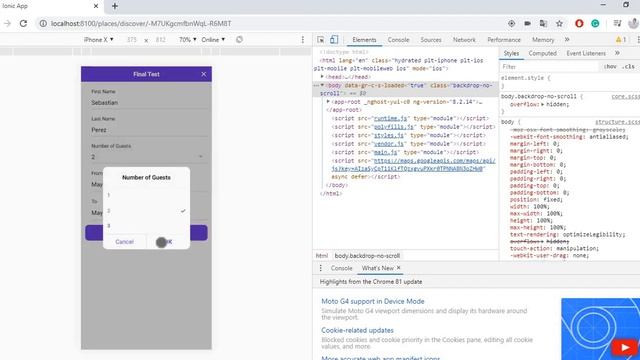640x360 pixels.
Task: Expand the head element node
Action: tap(322, 77)
